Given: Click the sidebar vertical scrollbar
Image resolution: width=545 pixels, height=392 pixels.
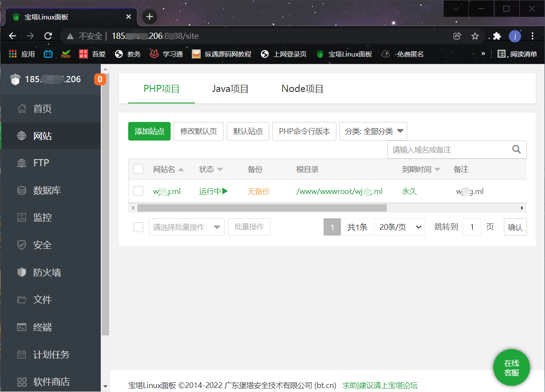Looking at the screenshot, I should pos(105,203).
